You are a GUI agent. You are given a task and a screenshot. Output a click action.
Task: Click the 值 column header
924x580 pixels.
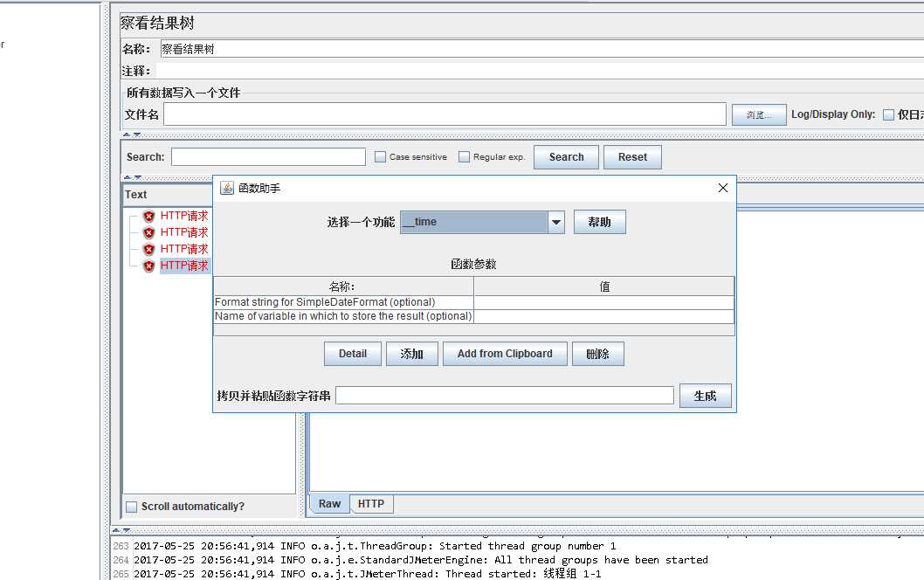tap(604, 287)
